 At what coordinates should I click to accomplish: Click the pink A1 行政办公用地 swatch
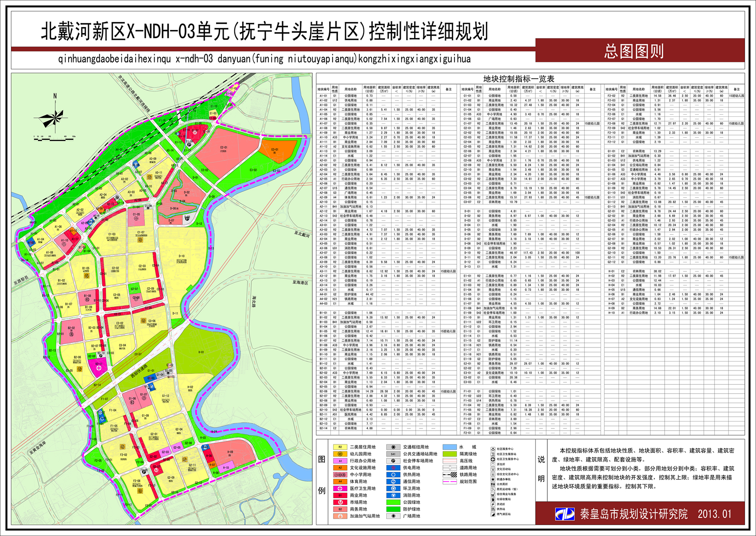pyautogui.click(x=340, y=461)
